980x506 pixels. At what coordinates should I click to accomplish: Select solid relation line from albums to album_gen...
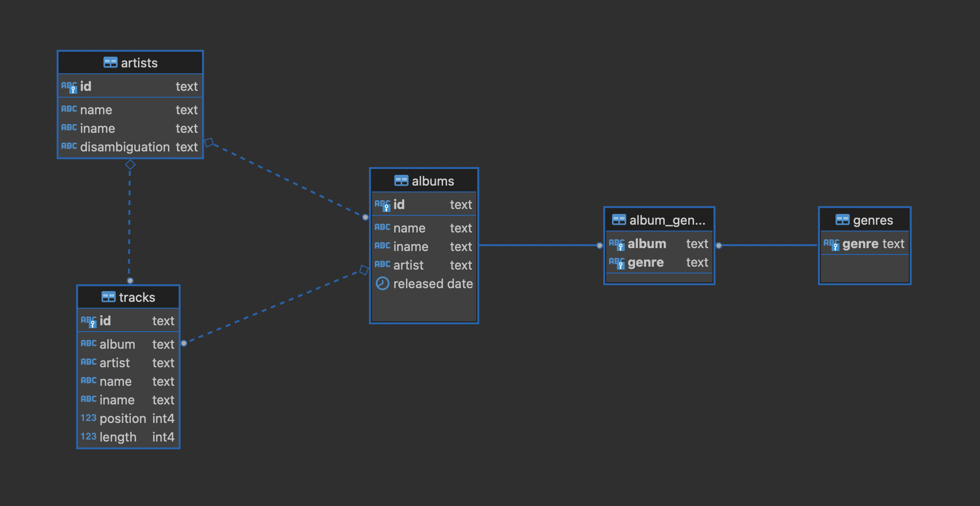539,245
